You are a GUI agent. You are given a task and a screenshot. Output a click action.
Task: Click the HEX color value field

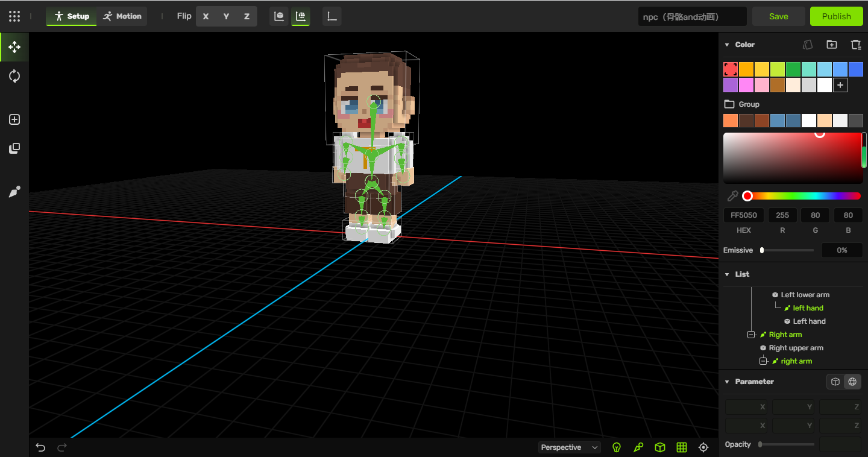pyautogui.click(x=744, y=215)
